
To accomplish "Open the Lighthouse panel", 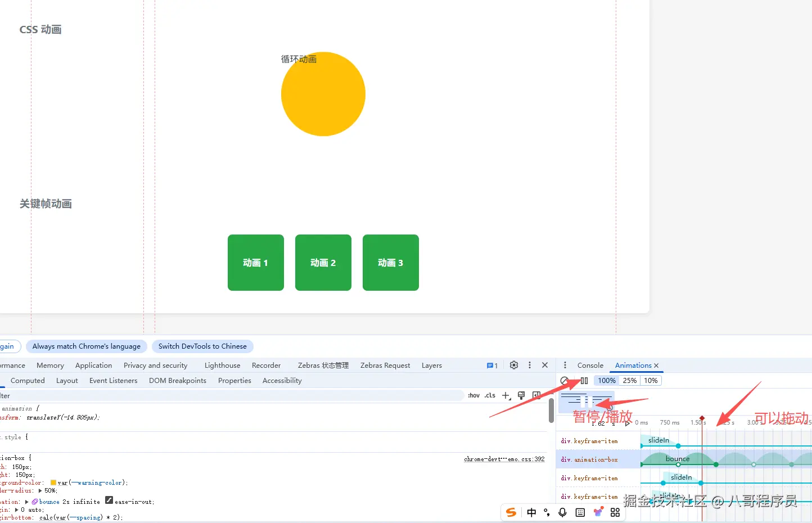I will (x=222, y=365).
